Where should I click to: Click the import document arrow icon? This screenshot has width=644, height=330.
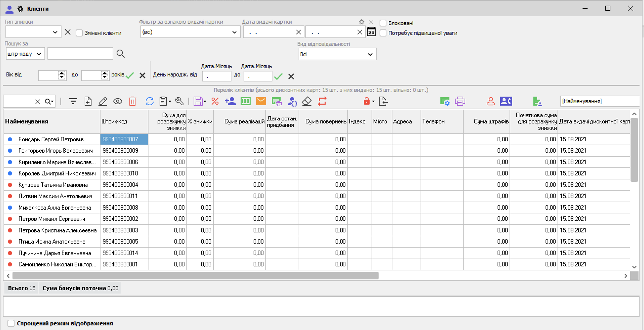[x=383, y=101]
